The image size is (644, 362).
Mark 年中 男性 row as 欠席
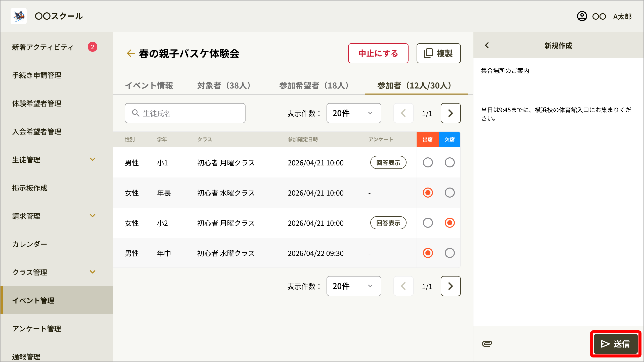450,253
